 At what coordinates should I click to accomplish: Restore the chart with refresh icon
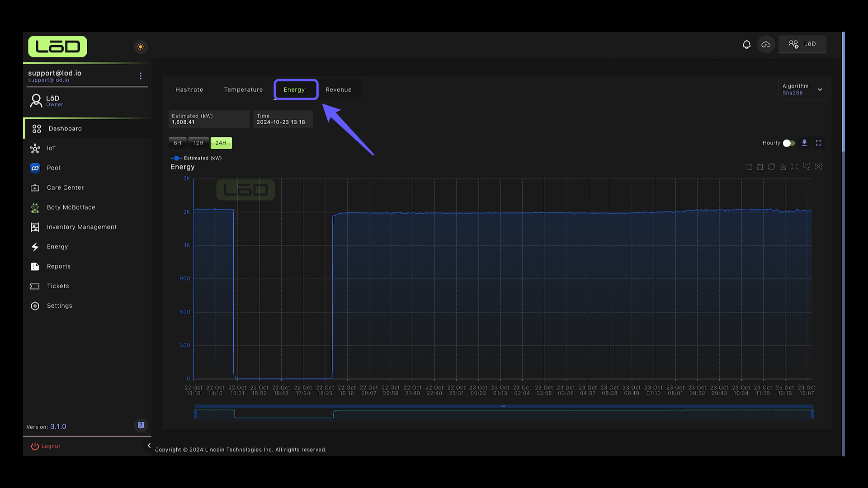(771, 167)
